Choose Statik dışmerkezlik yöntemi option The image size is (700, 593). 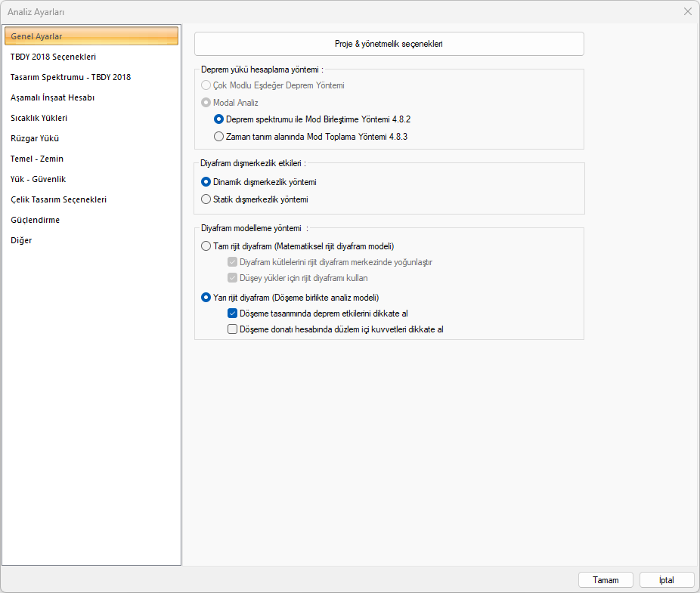coord(206,199)
